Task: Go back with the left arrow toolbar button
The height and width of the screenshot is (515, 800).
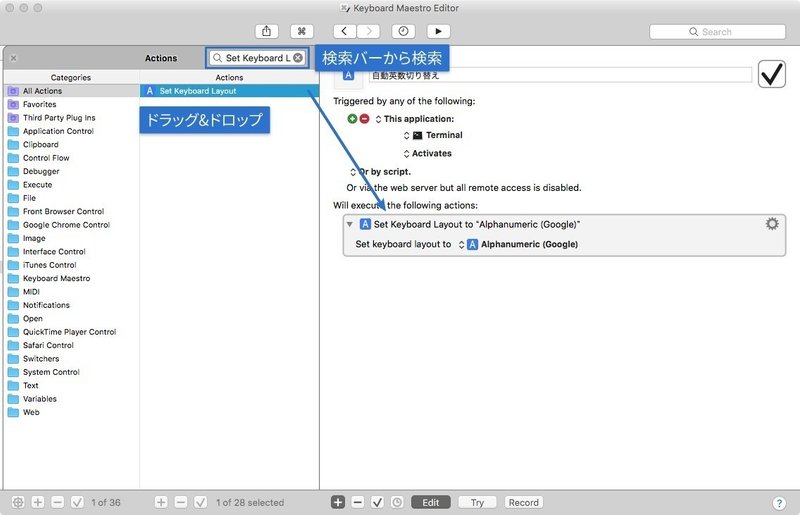Action: [x=344, y=31]
